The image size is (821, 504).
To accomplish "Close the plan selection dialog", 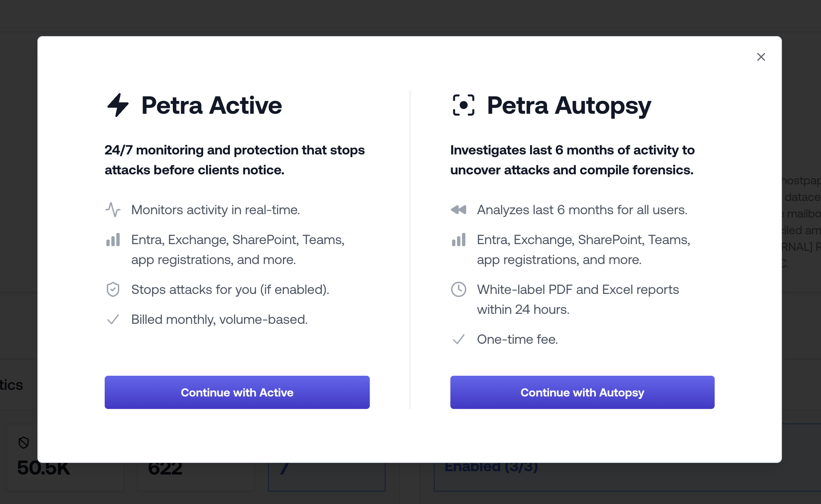I will (761, 57).
